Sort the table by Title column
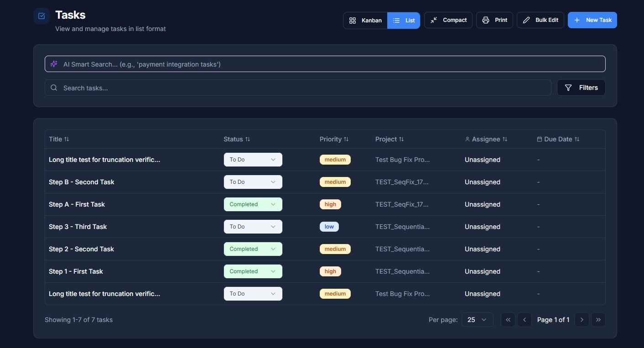The width and height of the screenshot is (644, 348). point(59,139)
